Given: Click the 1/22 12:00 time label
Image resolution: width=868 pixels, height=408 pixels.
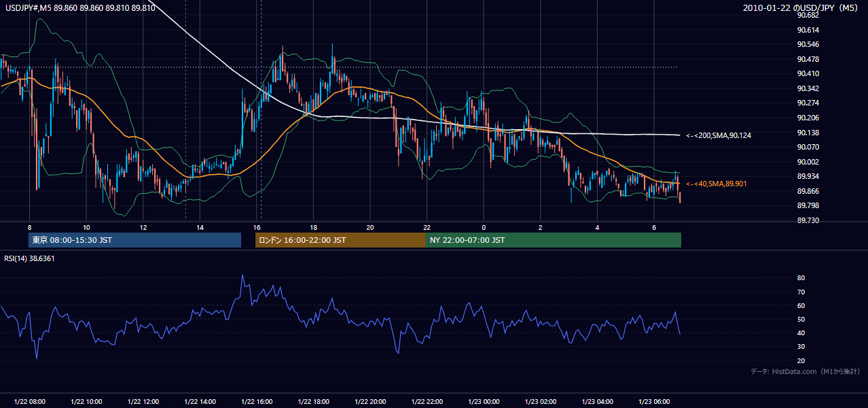Looking at the screenshot, I should tap(143, 402).
